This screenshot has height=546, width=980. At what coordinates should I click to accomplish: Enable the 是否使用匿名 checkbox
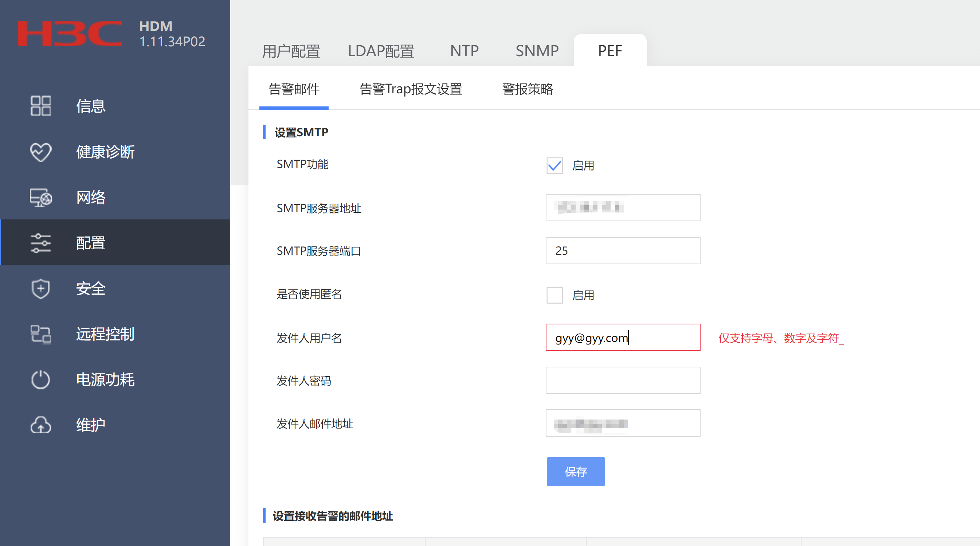coord(554,295)
